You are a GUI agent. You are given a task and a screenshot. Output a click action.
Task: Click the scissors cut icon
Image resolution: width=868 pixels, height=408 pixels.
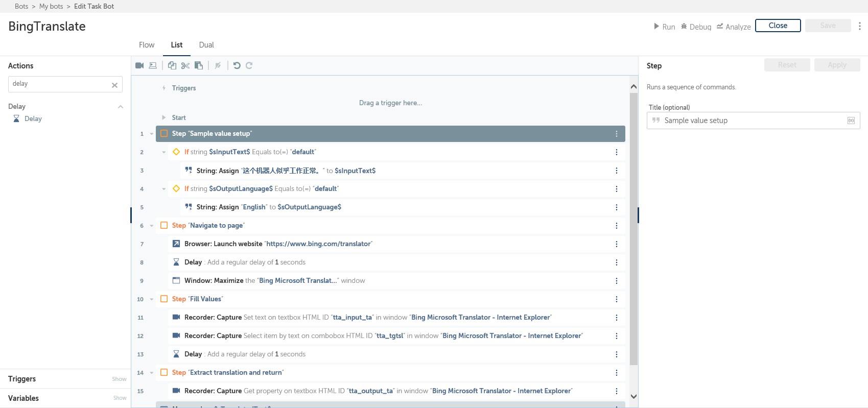point(185,65)
